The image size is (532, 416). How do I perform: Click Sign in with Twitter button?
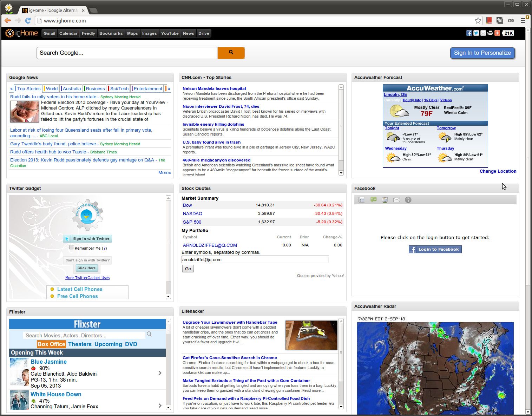click(x=87, y=239)
